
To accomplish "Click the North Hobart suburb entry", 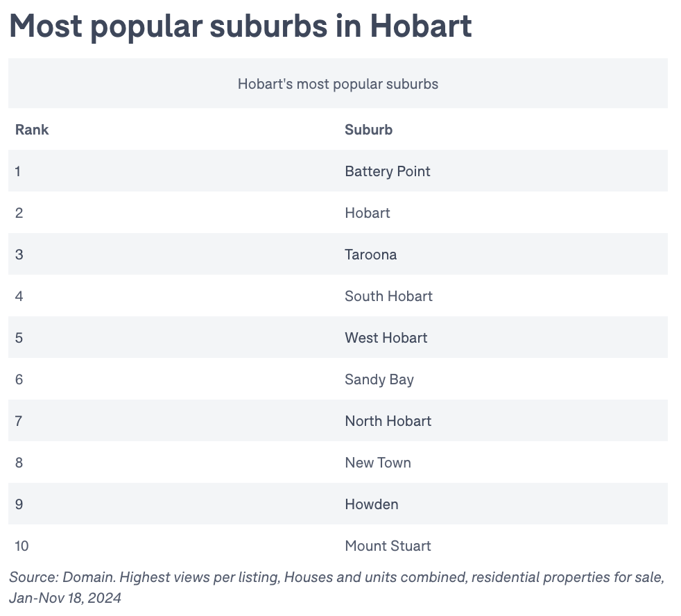I will click(x=388, y=421).
